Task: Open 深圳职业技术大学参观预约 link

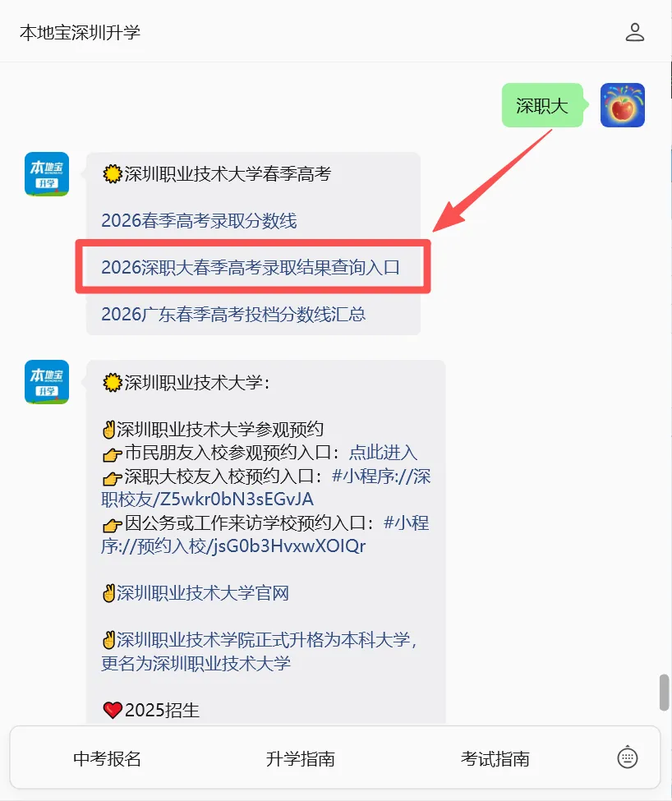Action: click(219, 429)
